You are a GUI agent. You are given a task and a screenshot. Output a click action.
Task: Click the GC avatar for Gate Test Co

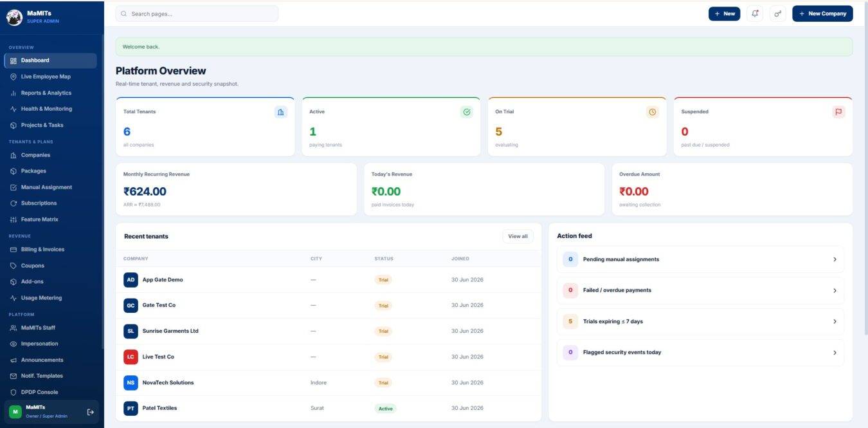tap(131, 306)
